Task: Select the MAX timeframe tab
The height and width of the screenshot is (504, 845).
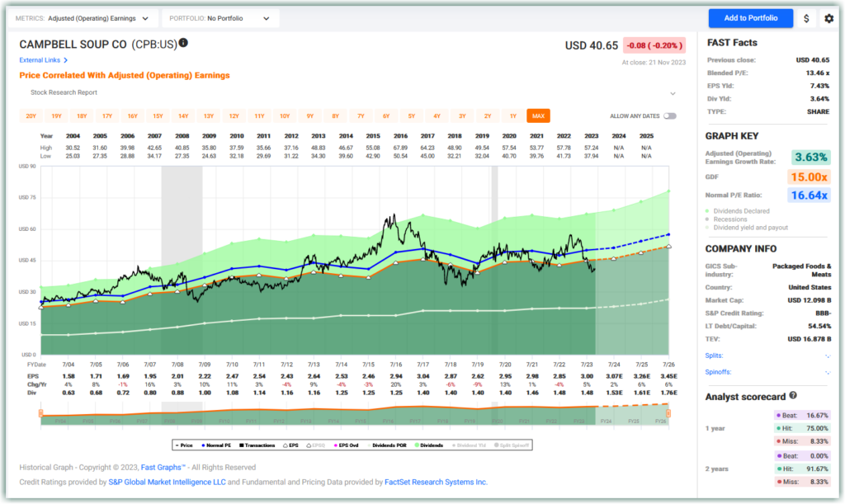Action: tap(538, 116)
